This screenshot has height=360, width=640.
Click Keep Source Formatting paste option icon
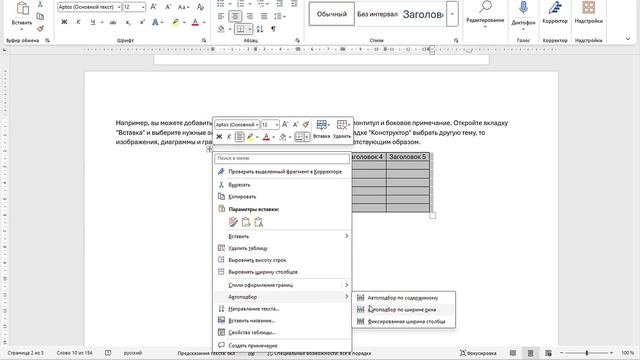[233, 222]
